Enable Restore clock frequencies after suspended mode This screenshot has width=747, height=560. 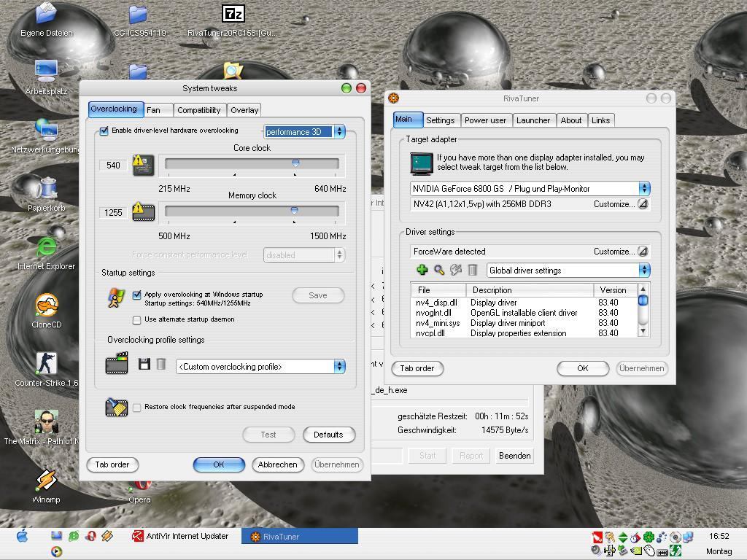(x=137, y=407)
